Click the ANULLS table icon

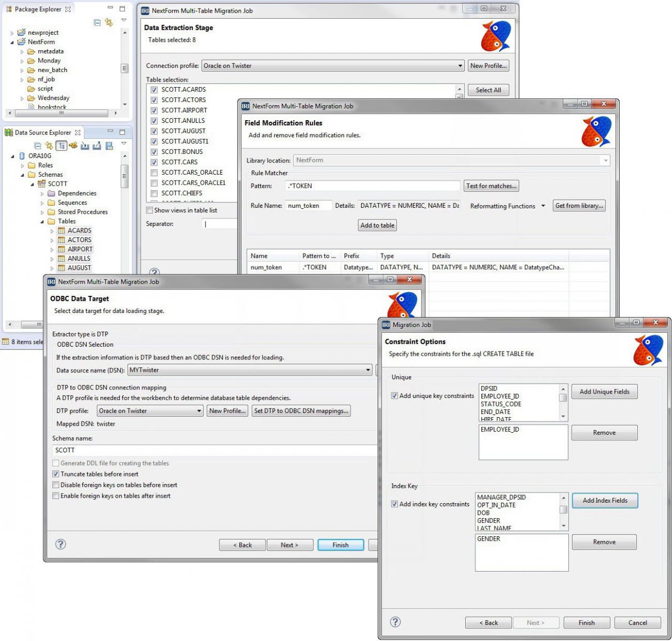(x=61, y=259)
